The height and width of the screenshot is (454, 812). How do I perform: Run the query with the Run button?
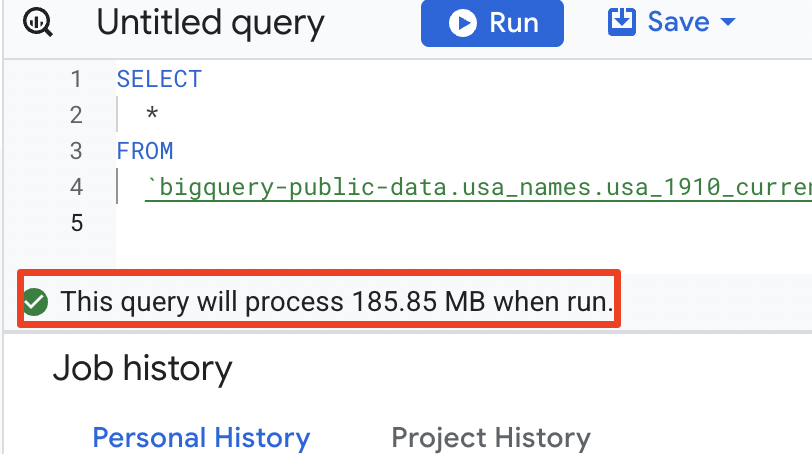tap(492, 23)
